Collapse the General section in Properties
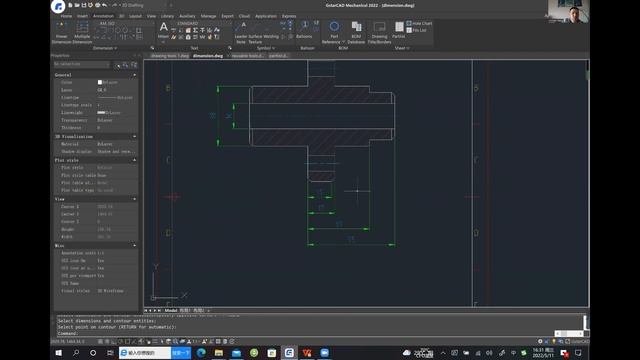The width and height of the screenshot is (640, 360). coord(135,75)
